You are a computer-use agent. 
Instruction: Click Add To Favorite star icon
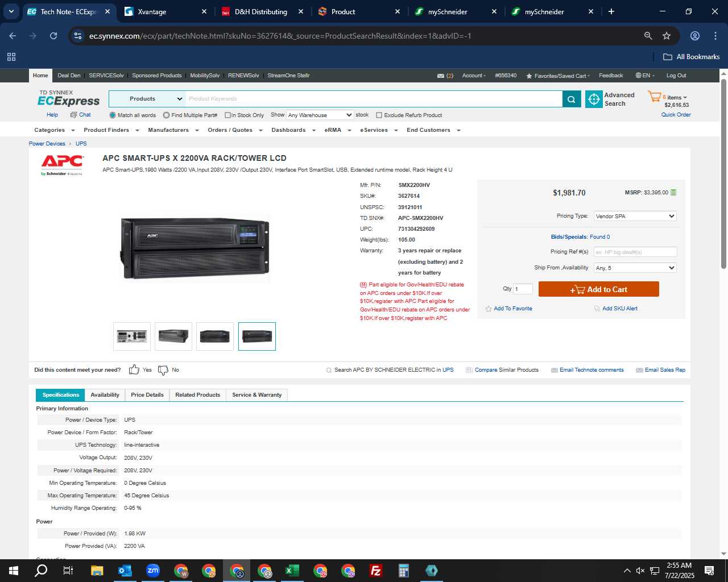point(488,309)
